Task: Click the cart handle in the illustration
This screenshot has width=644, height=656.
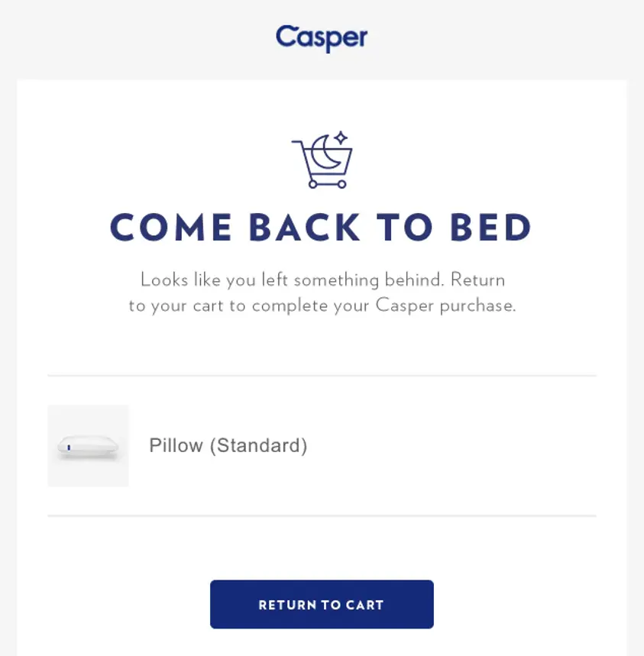Action: 296,141
